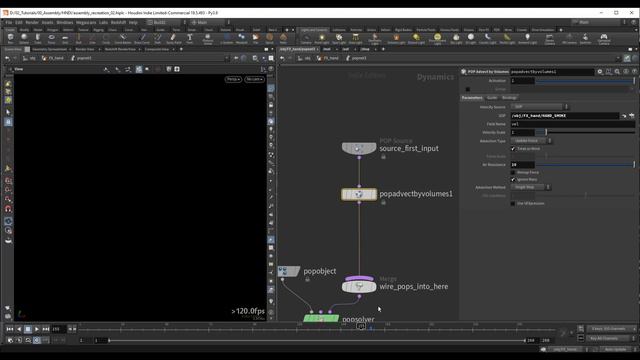Select the Torus shelf tool
The width and height of the screenshot is (640, 360).
tap(51, 38)
